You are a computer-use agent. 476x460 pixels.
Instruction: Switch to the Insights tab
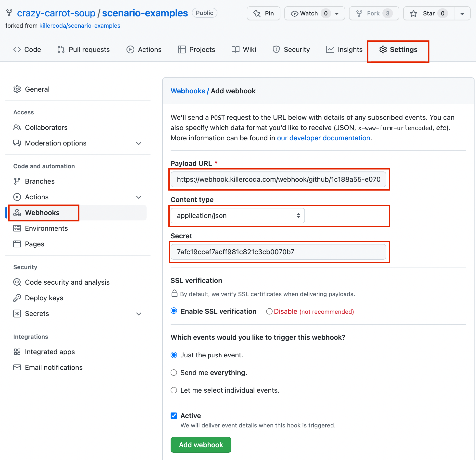(x=344, y=49)
